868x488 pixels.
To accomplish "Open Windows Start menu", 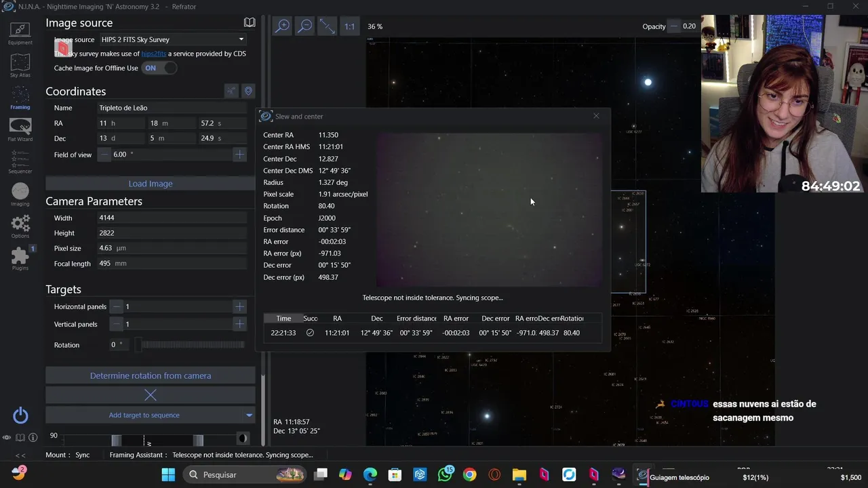I will click(168, 474).
